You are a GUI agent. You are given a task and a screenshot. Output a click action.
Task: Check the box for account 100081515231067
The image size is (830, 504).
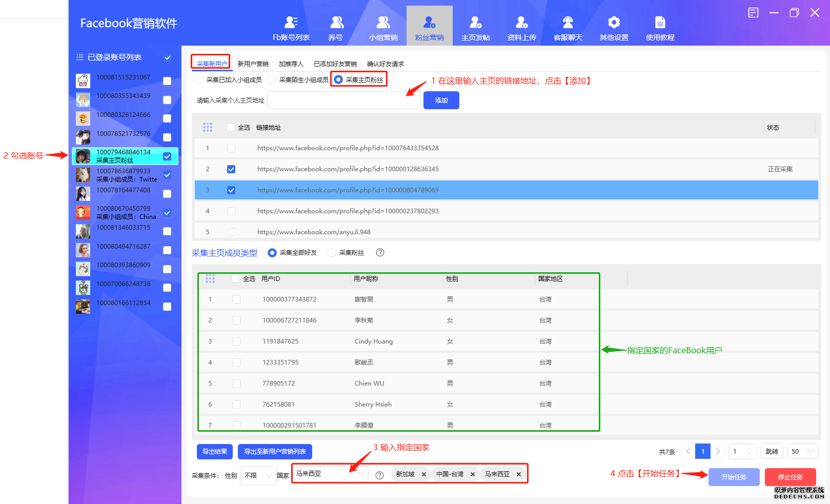click(167, 81)
